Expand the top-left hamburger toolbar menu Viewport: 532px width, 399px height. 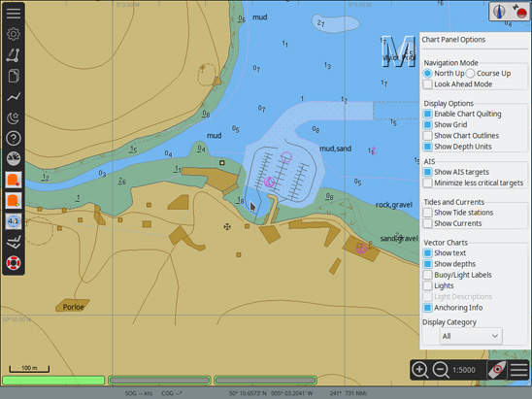coord(14,14)
